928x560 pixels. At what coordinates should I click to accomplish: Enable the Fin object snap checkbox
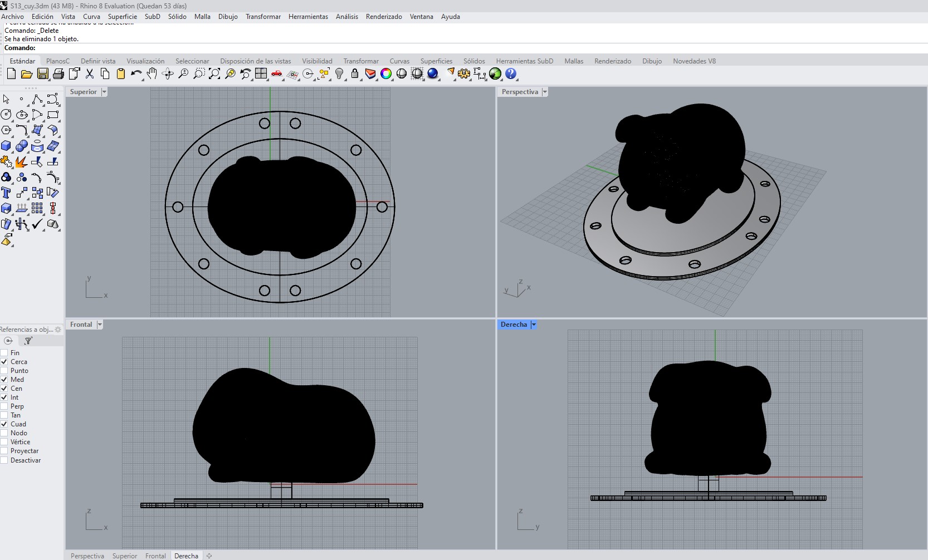4,353
